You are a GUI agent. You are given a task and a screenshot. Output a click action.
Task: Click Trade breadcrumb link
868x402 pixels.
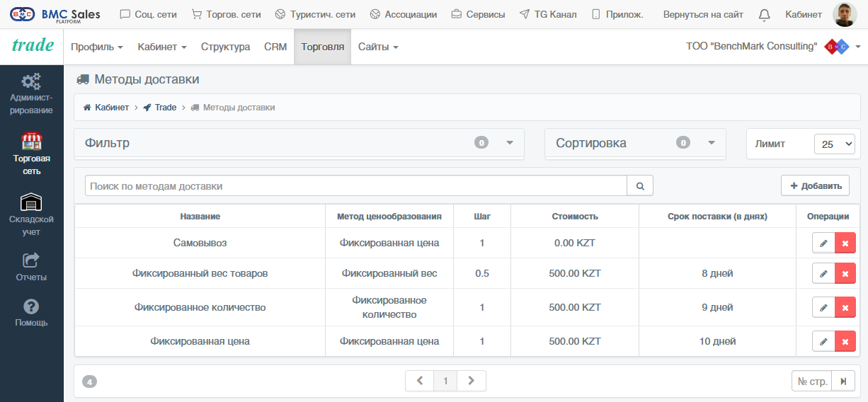pyautogui.click(x=166, y=108)
